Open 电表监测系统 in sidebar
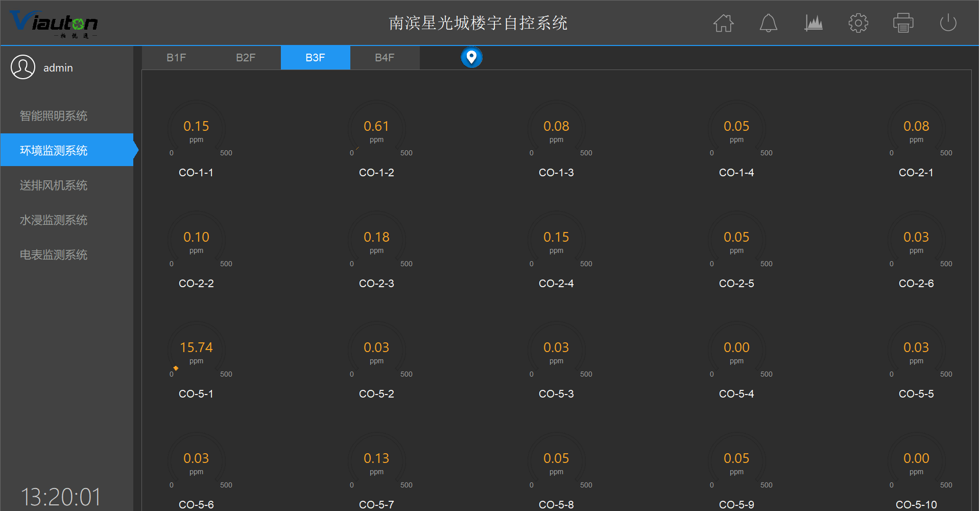Viewport: 980px width, 511px height. pos(54,255)
